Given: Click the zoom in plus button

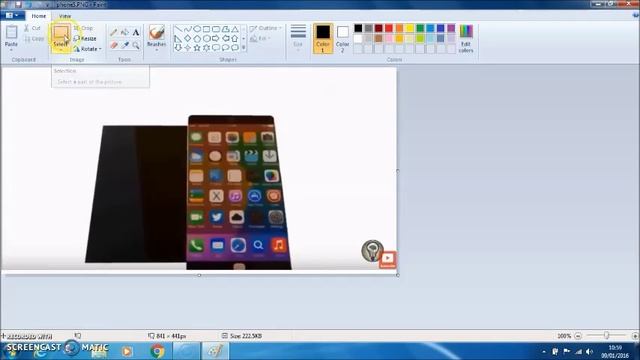Looking at the screenshot, I should (x=635, y=336).
